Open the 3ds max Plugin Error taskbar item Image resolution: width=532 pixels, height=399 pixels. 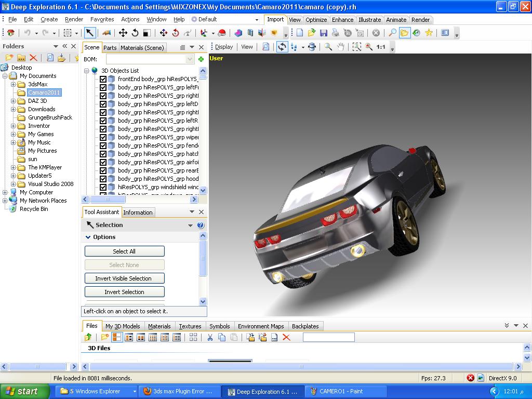click(180, 391)
